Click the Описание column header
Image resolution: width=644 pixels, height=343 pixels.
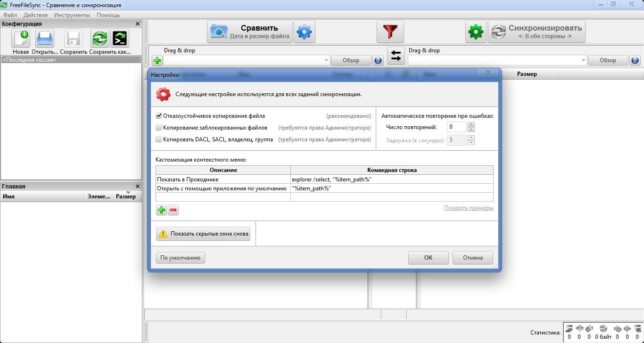(x=223, y=170)
